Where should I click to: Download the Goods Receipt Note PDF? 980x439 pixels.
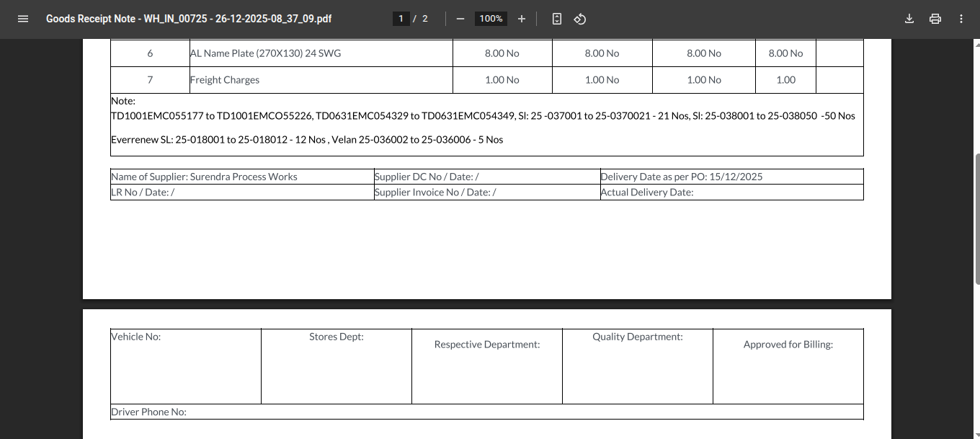tap(909, 19)
